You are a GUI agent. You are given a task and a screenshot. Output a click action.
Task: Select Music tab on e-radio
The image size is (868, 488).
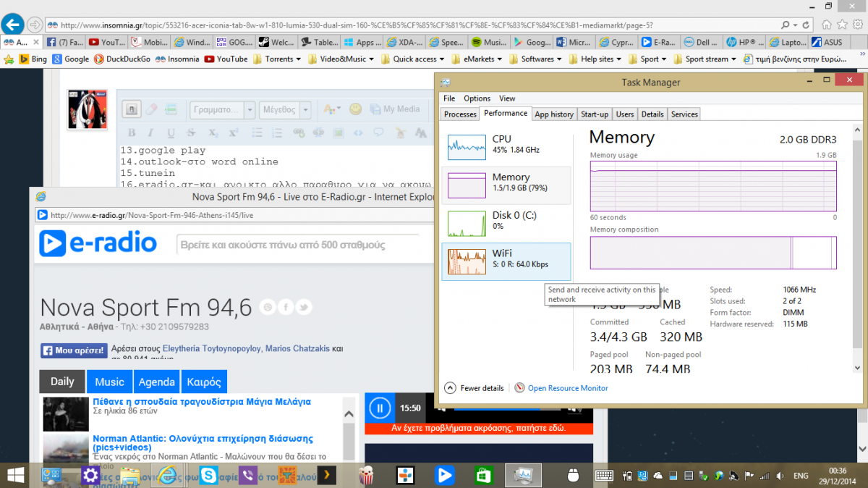(x=109, y=382)
